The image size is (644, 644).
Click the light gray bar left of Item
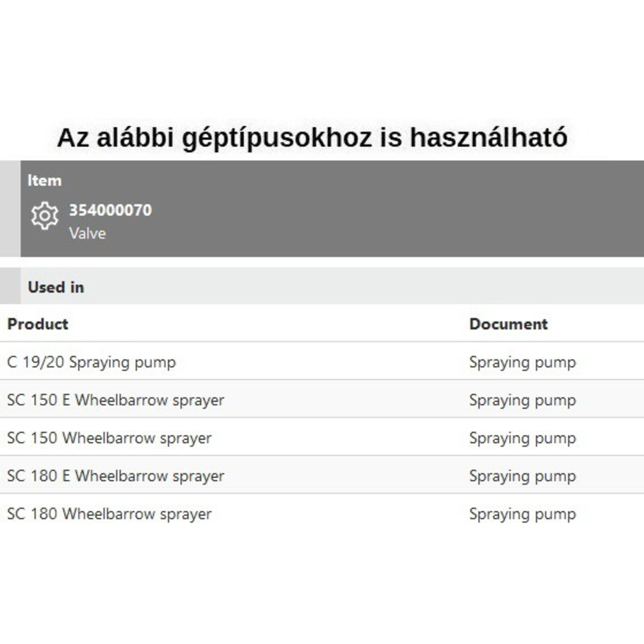pyautogui.click(x=10, y=208)
